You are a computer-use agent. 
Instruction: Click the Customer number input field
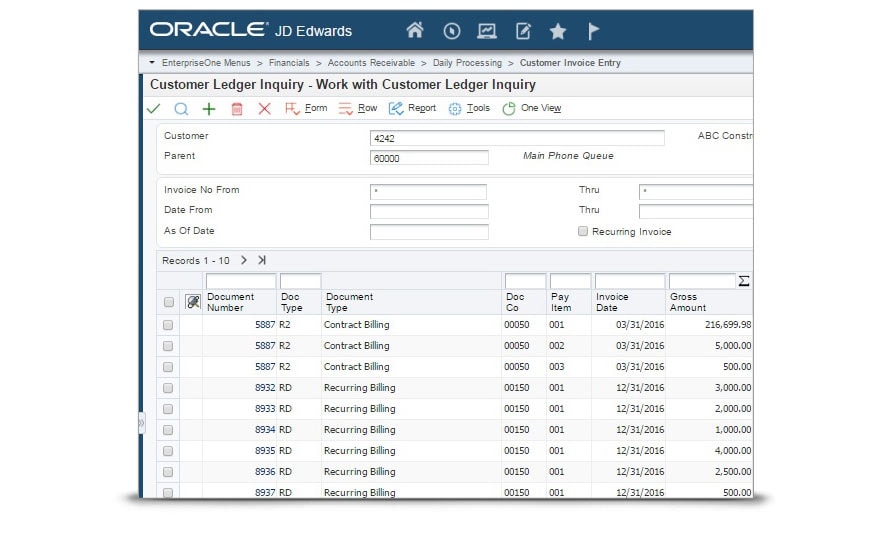(x=516, y=138)
